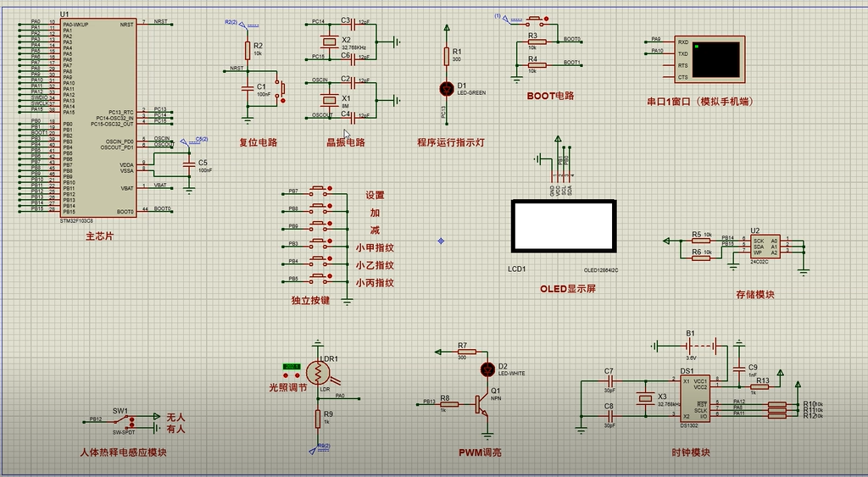Select the LCD1 OLED display screen
The image size is (868, 477).
pyautogui.click(x=564, y=226)
